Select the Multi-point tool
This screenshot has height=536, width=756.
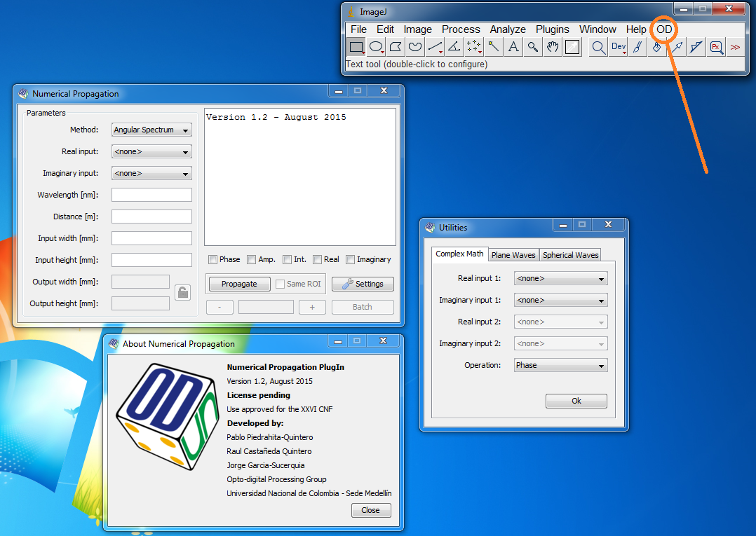[474, 47]
